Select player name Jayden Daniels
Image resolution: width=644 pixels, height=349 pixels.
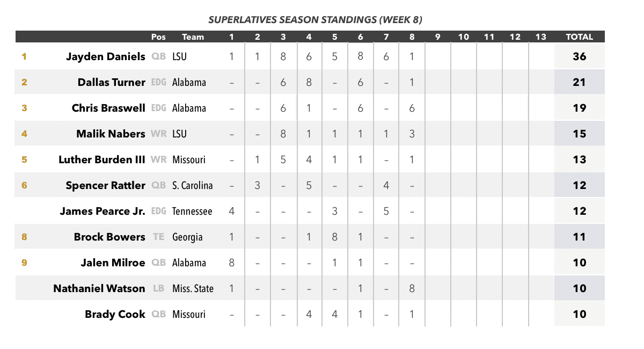[x=106, y=56]
